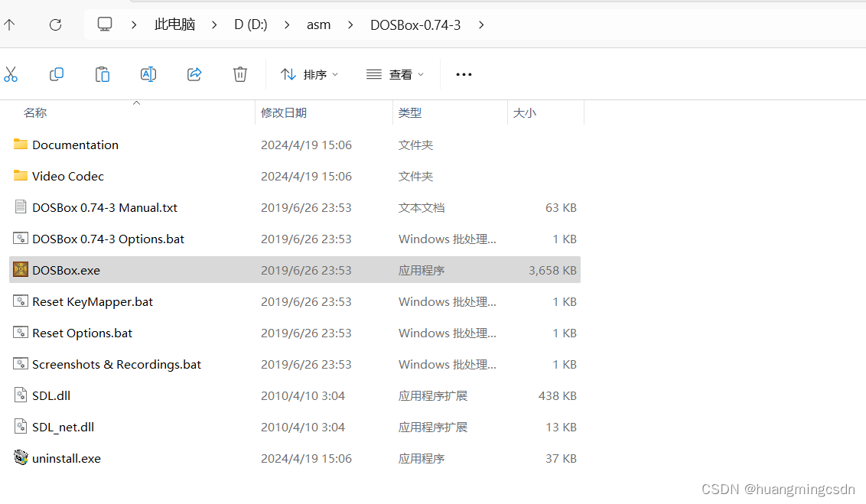The height and width of the screenshot is (504, 866).
Task: Expand chevron after computer icon in breadcrumb
Action: coord(134,24)
